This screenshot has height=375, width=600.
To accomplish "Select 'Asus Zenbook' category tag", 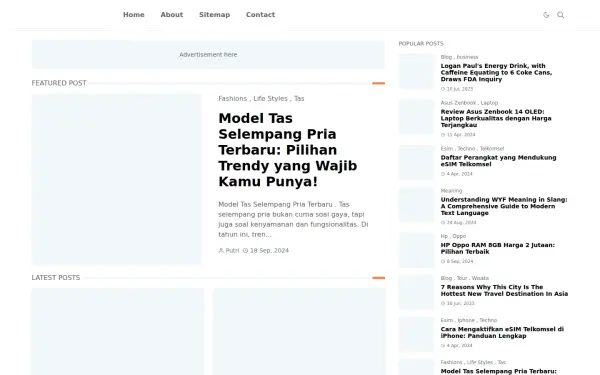I will [x=458, y=103].
